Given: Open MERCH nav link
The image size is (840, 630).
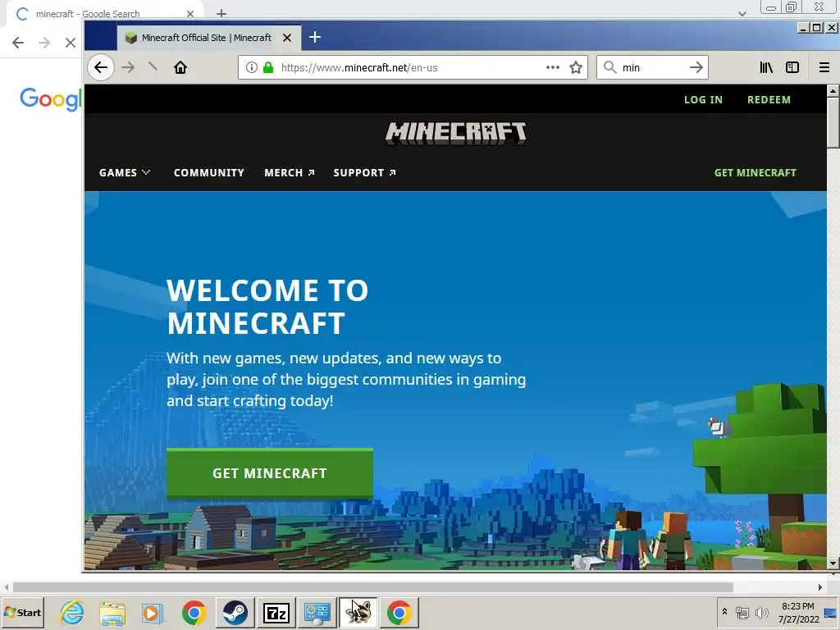Looking at the screenshot, I should point(290,173).
